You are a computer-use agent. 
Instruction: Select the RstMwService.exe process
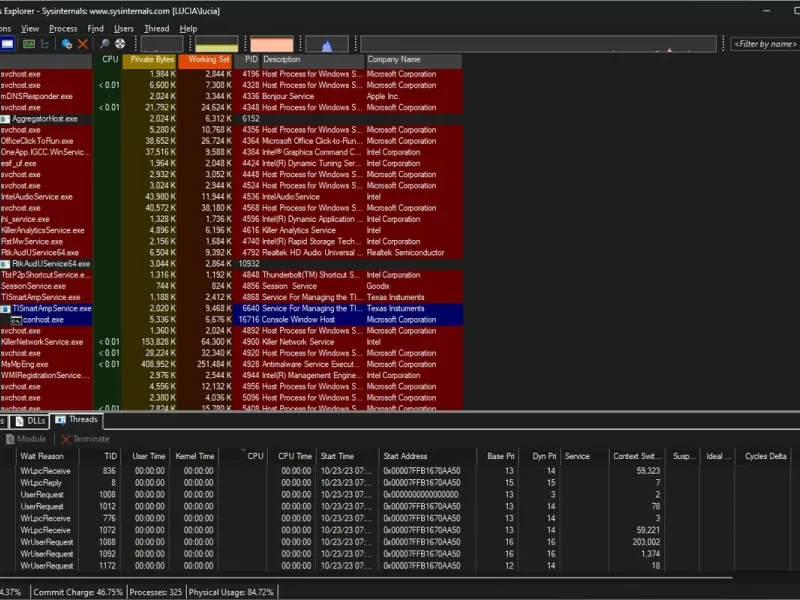click(x=231, y=242)
